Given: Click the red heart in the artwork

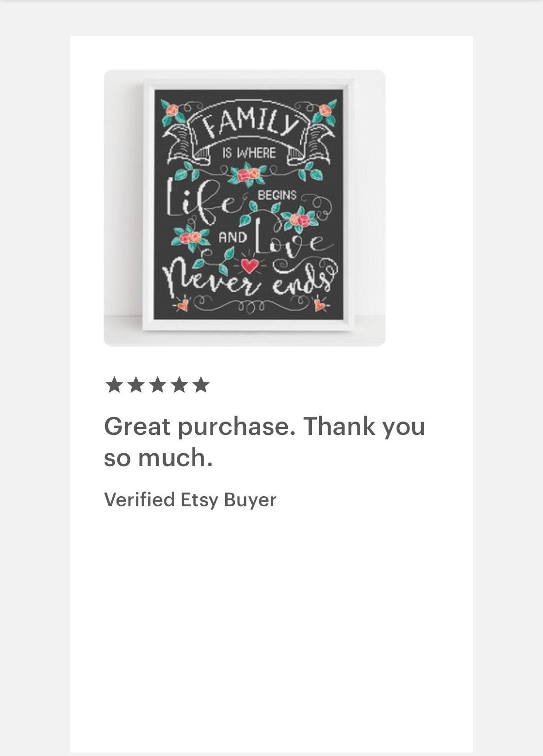Looking at the screenshot, I should [250, 266].
